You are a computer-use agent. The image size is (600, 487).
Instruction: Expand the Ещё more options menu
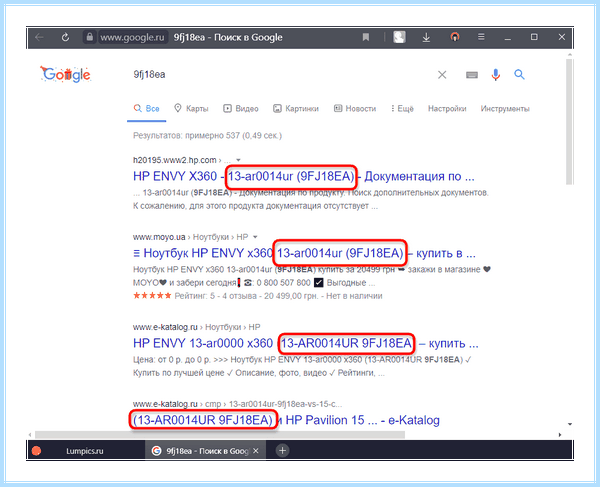pyautogui.click(x=402, y=109)
